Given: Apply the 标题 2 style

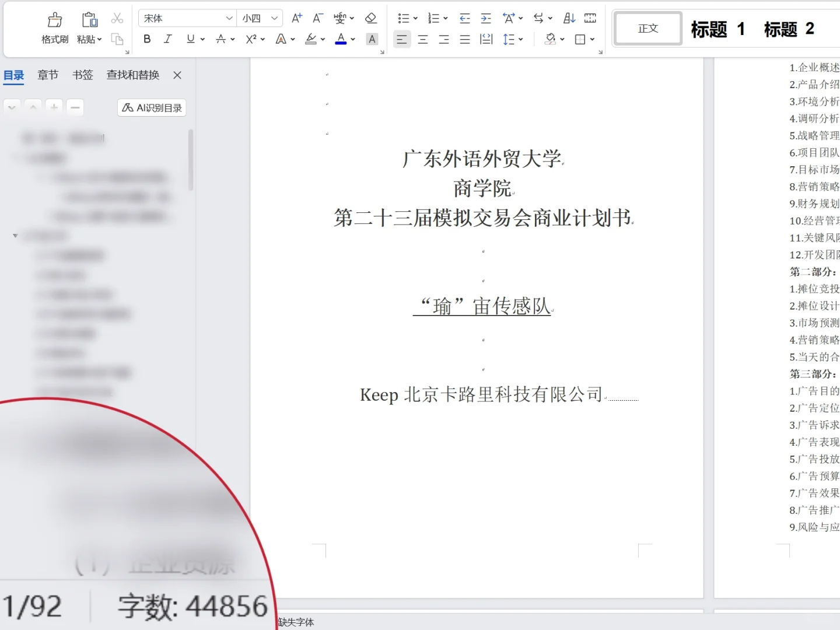Looking at the screenshot, I should click(789, 29).
